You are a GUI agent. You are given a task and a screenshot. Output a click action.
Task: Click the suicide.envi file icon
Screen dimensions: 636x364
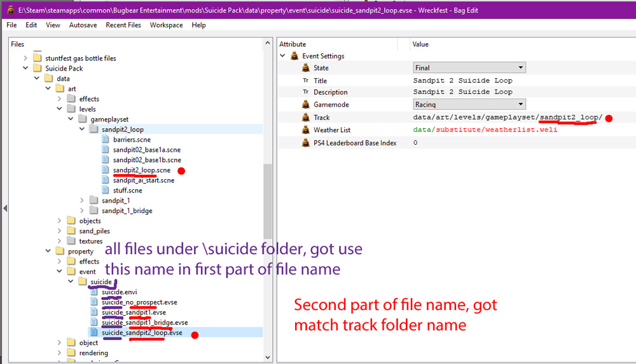[94, 292]
